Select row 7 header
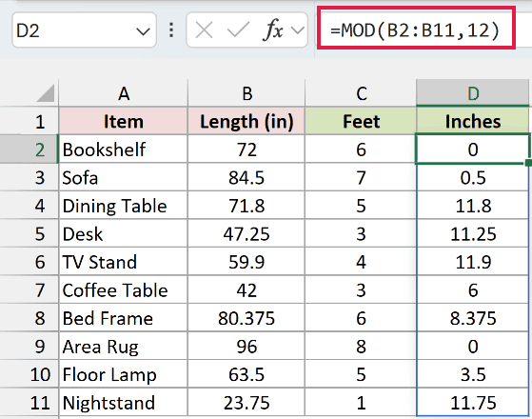This screenshot has width=532, height=419. point(30,290)
